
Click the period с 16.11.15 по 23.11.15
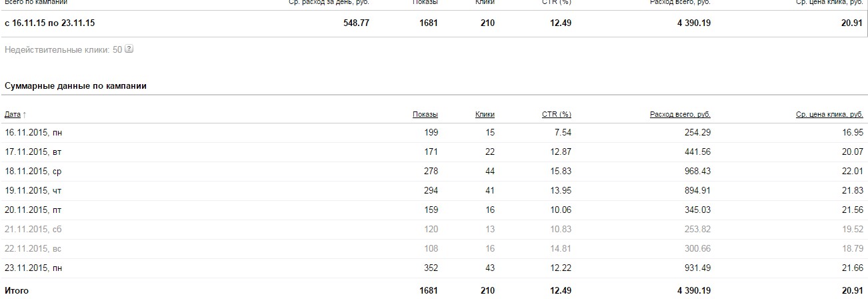pyautogui.click(x=50, y=23)
